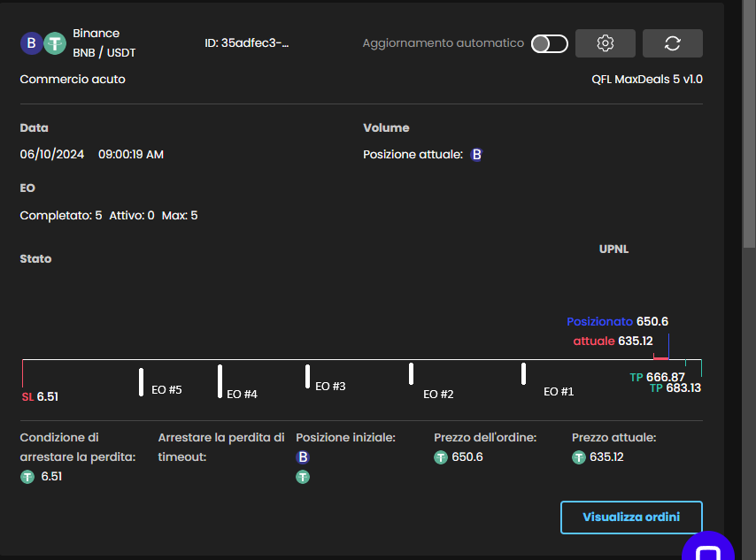
Task: Click the refresh arrows button
Action: (672, 43)
